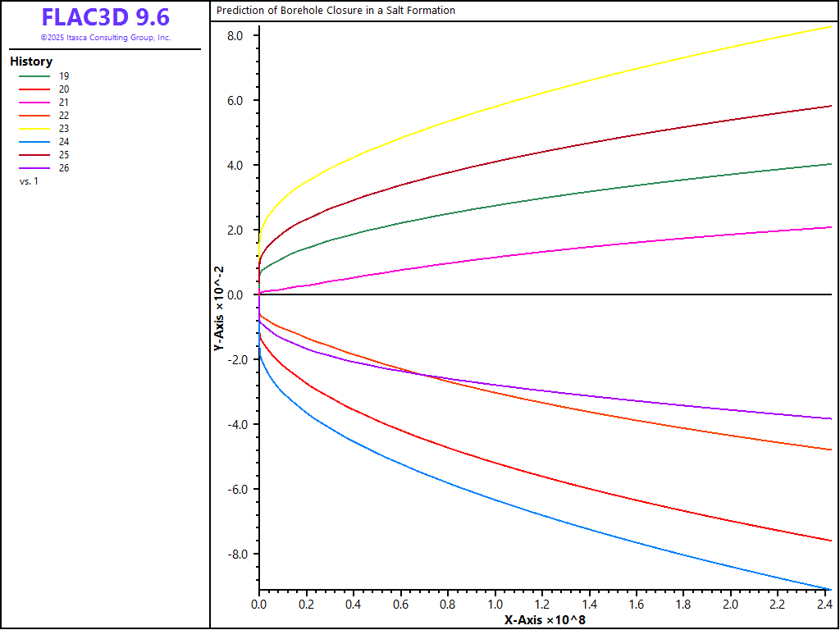Click the blue legend swatch for history 24

(34, 142)
